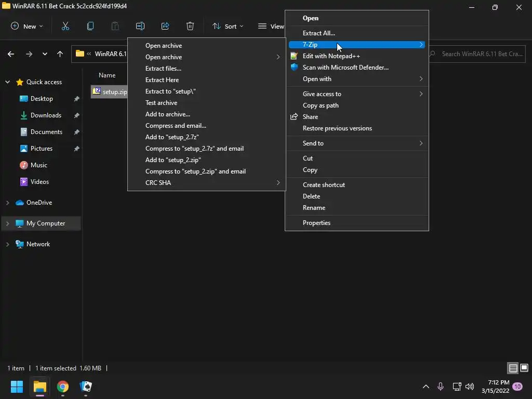Open Videos folder in sidebar
Image resolution: width=532 pixels, height=399 pixels.
click(x=39, y=182)
